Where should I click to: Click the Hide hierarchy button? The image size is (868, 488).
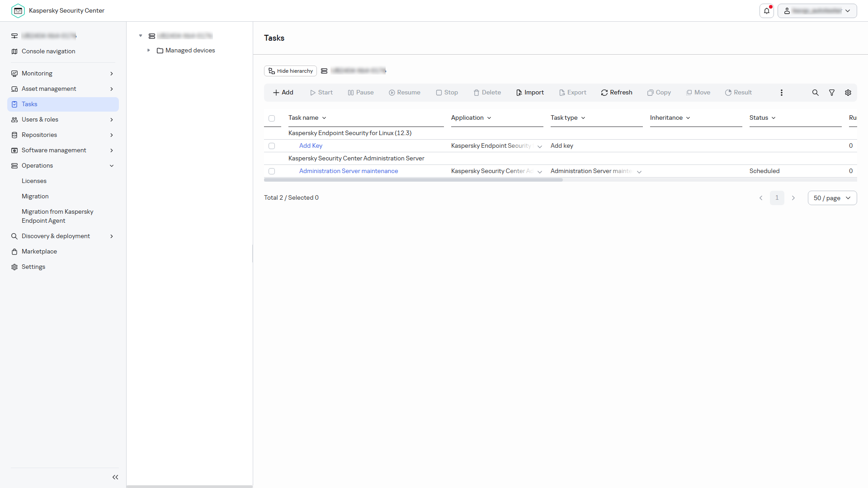(290, 71)
